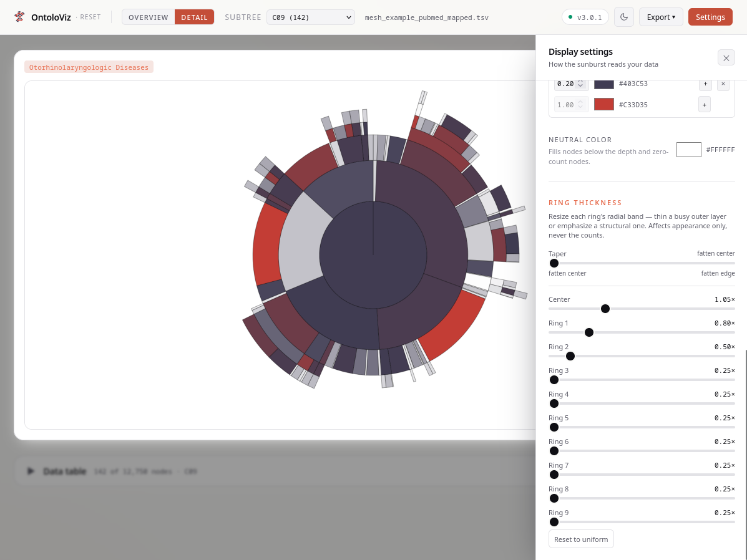Image resolution: width=747 pixels, height=560 pixels.
Task: Click the Display settings title
Action: 580,52
